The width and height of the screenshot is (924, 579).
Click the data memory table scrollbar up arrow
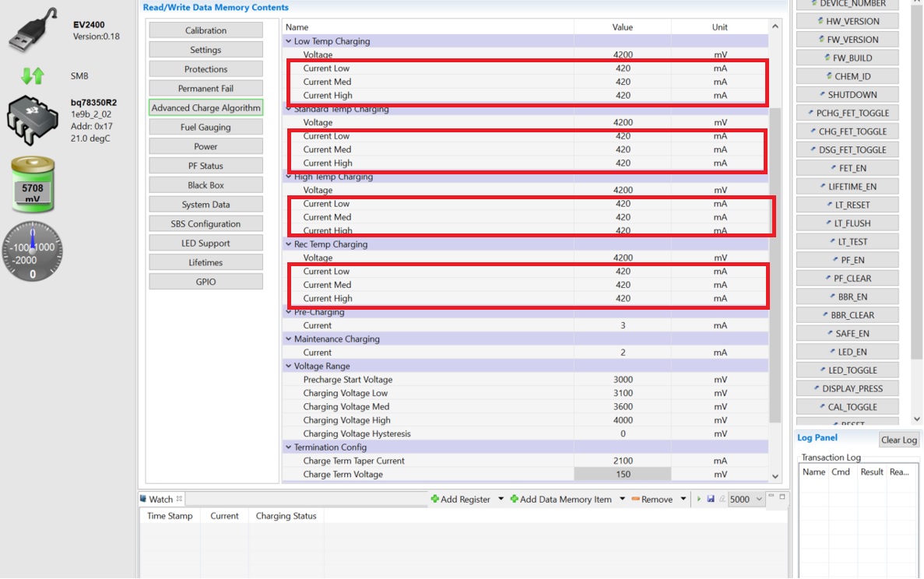775,26
